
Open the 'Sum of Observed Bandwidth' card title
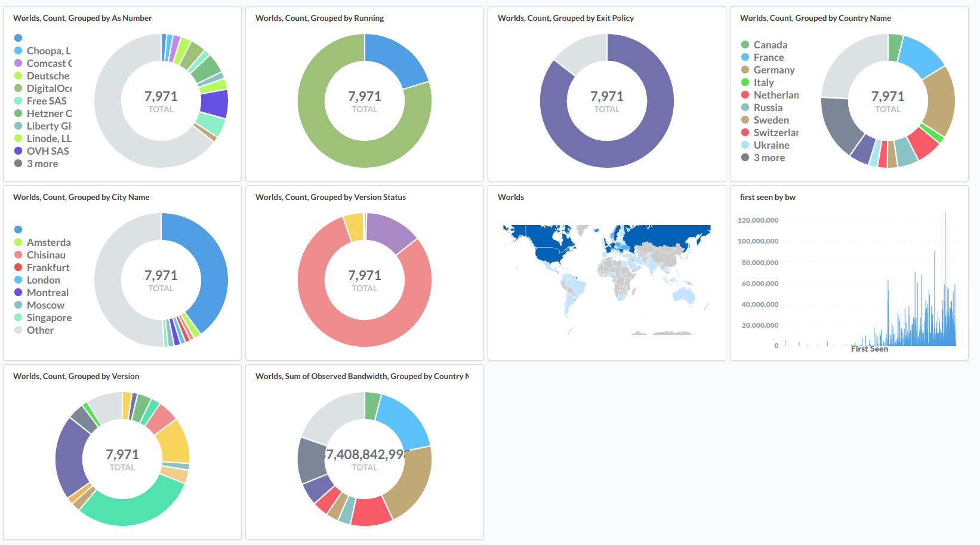tap(362, 376)
